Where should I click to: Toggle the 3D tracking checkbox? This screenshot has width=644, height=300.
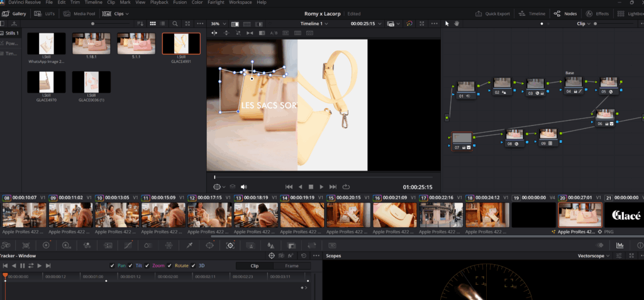[x=194, y=265]
